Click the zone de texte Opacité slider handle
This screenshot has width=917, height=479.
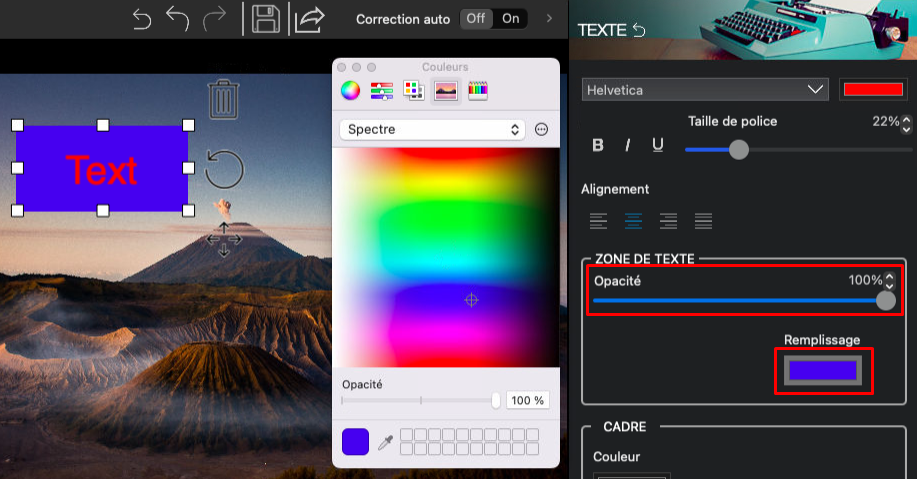885,301
